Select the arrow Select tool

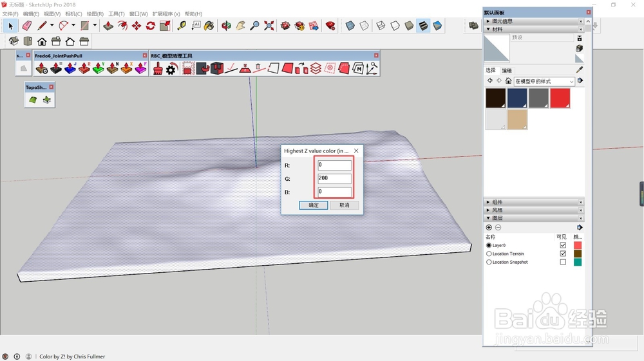pos(11,26)
